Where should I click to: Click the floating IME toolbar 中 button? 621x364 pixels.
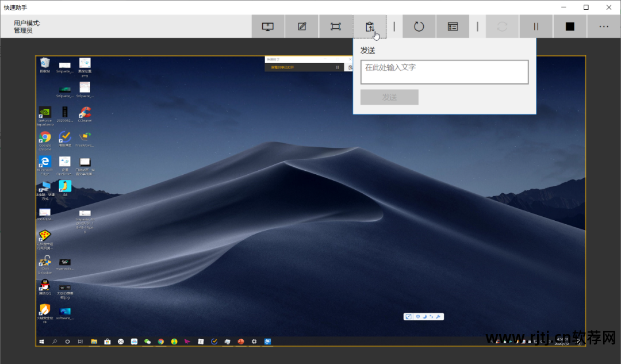click(418, 316)
